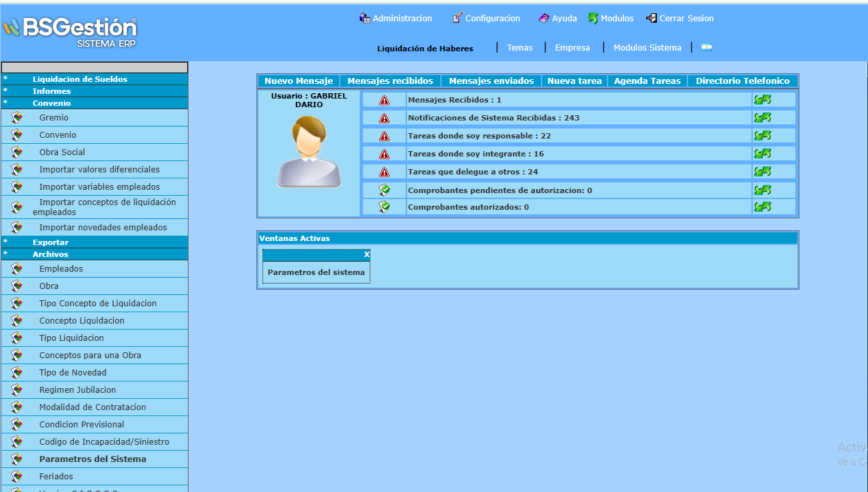Click the user avatar image
This screenshot has height=492, width=868.
click(x=308, y=152)
